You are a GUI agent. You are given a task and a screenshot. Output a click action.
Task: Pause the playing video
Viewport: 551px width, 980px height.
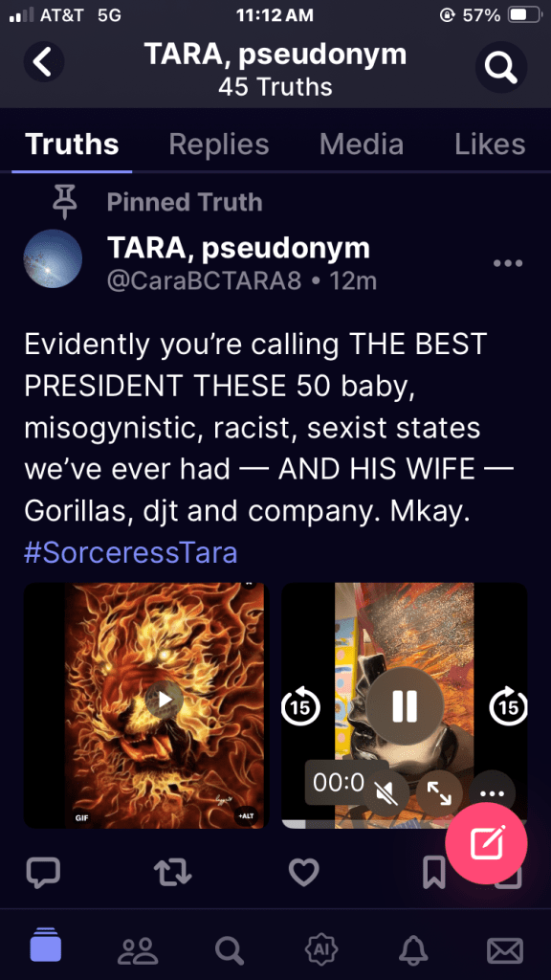coord(404,707)
